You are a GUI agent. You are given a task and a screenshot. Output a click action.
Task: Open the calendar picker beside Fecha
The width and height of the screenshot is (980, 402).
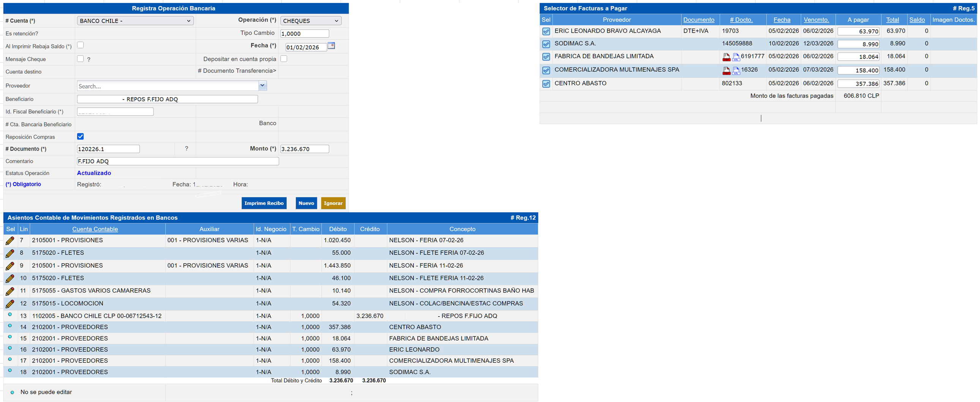point(331,46)
